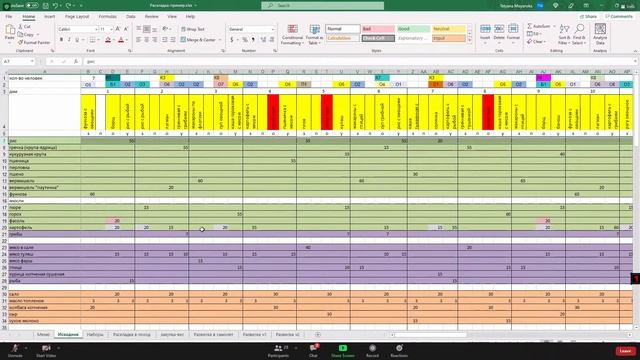The height and width of the screenshot is (360, 640).
Task: Decrease cell indent
Action: [x=164, y=40]
